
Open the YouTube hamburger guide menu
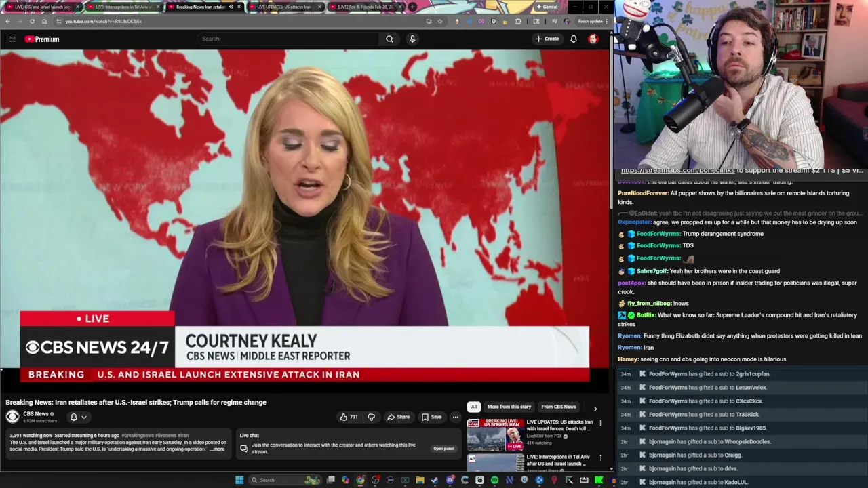(12, 39)
